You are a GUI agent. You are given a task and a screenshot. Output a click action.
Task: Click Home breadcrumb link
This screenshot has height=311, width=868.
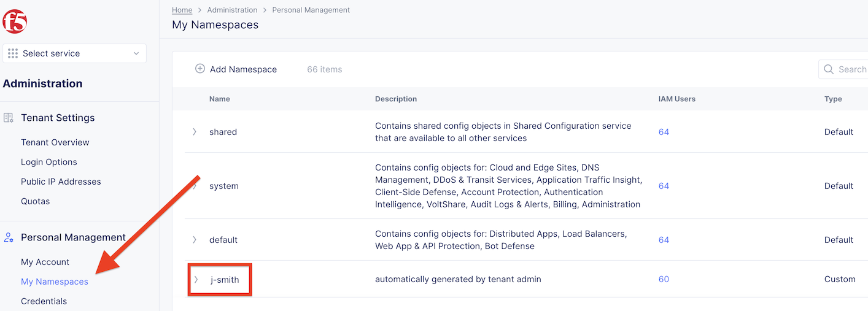tap(182, 10)
